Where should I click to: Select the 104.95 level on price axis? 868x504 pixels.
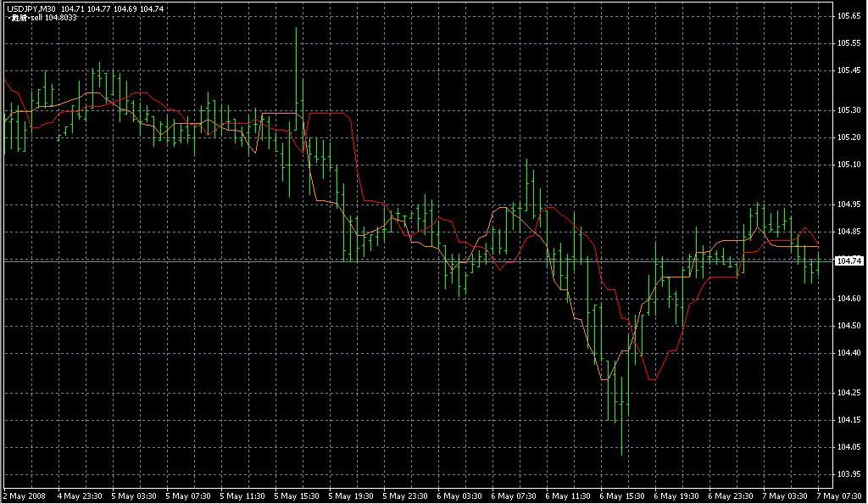coord(849,204)
